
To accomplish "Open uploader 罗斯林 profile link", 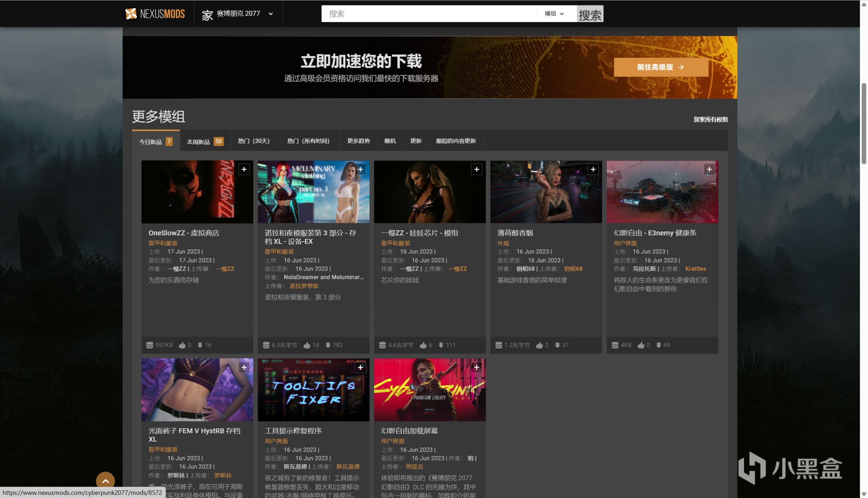I will (223, 475).
